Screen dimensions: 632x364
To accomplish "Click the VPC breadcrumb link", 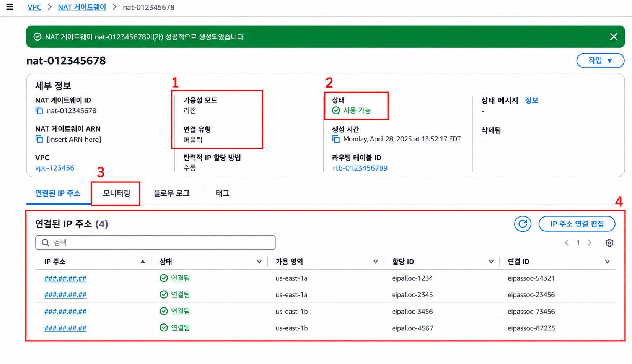I will 34,7.
